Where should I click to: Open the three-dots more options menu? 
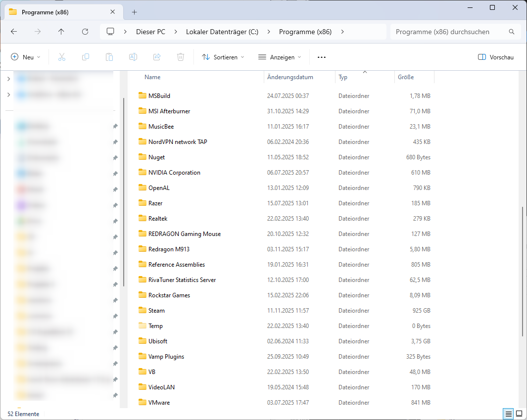pos(322,57)
